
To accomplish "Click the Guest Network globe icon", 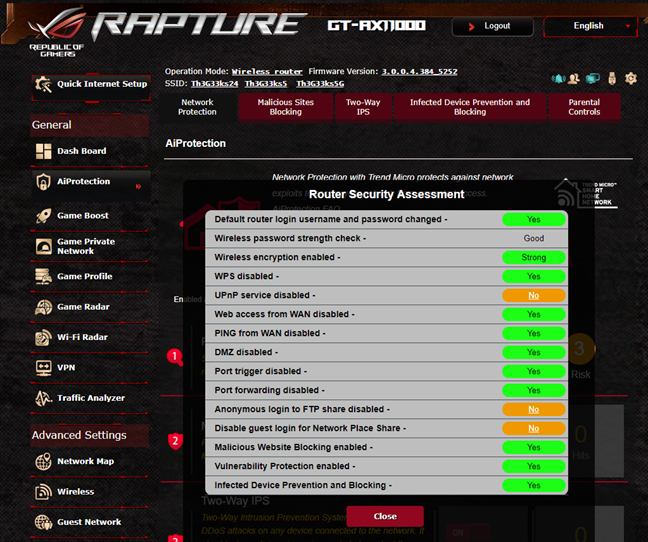I will [43, 522].
